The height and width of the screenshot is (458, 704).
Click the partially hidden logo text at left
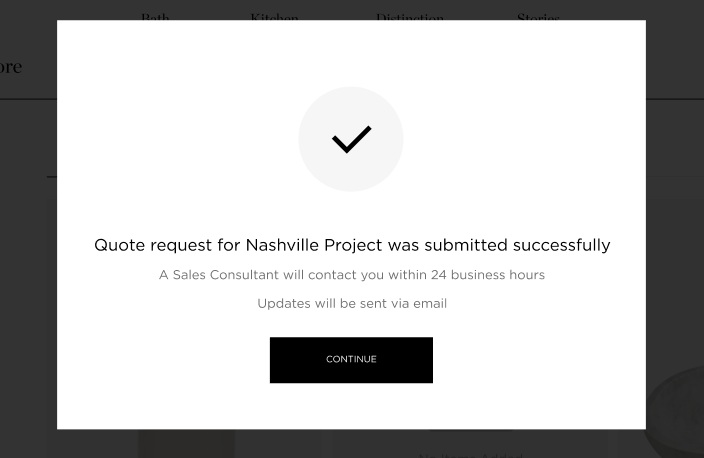[10, 67]
